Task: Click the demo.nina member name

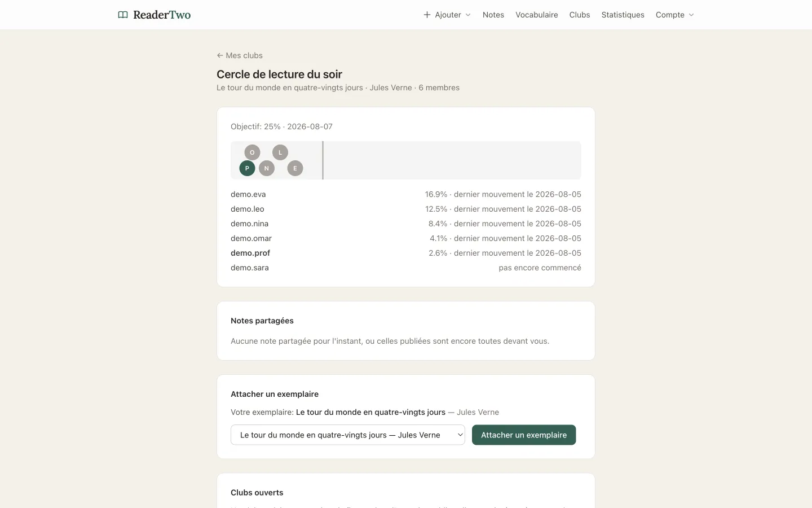Action: (250, 224)
